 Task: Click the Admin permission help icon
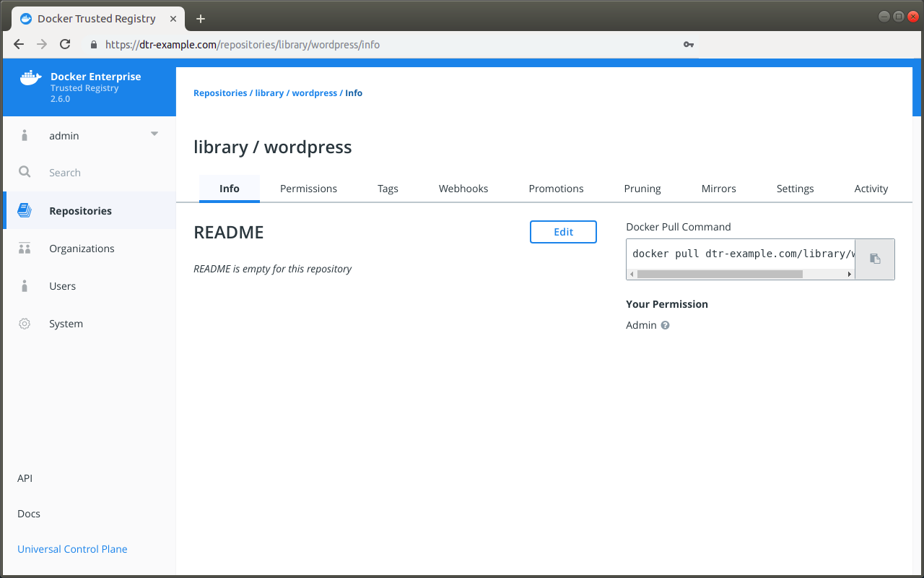coord(666,325)
